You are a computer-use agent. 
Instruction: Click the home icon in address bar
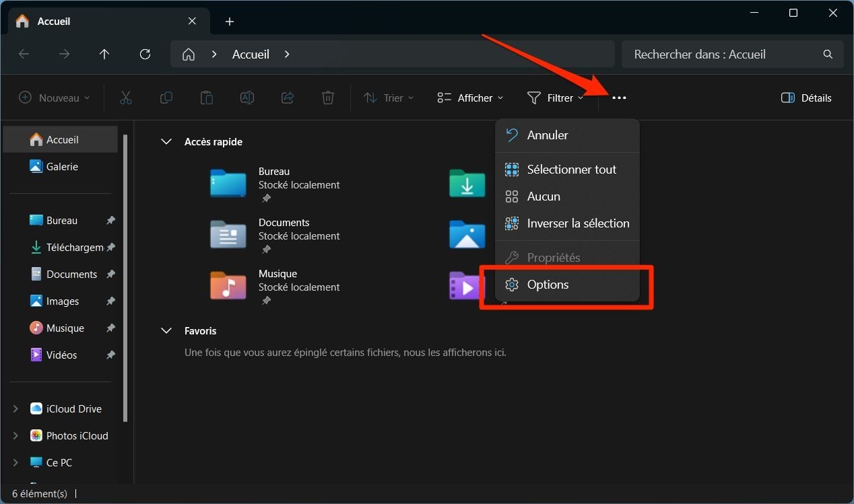point(189,55)
